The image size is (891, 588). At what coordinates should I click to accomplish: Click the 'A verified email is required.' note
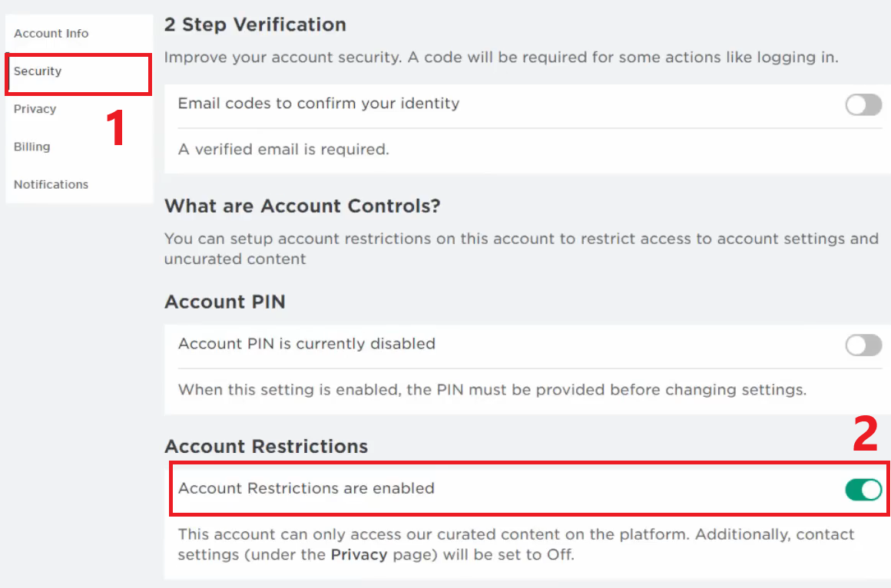(283, 150)
